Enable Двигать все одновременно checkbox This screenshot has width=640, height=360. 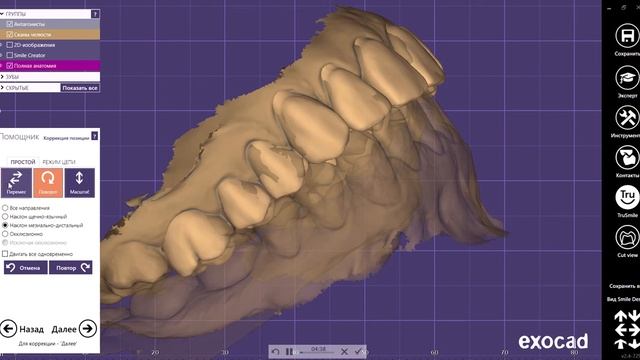tap(5, 254)
